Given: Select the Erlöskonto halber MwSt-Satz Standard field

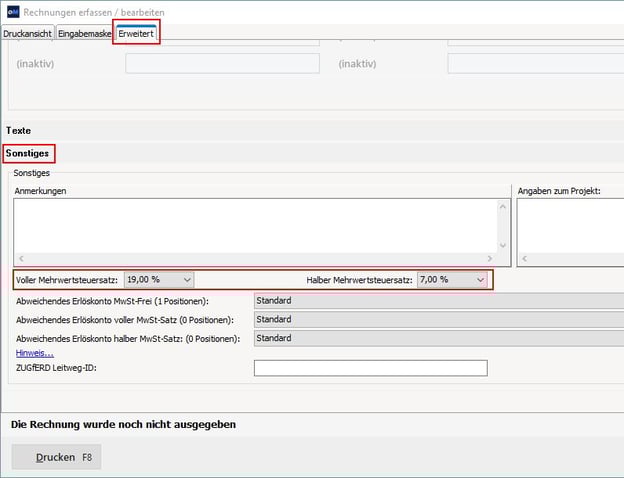Looking at the screenshot, I should click(x=438, y=338).
